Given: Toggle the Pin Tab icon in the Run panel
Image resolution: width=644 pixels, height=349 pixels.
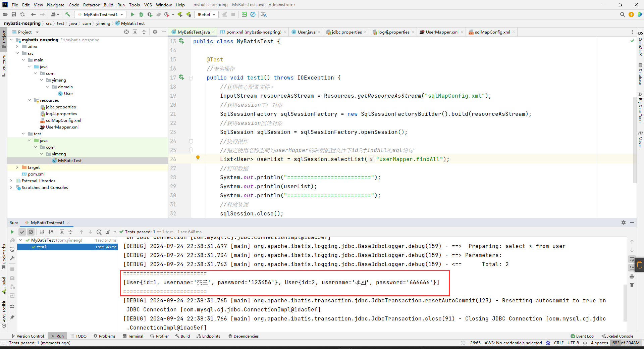Looking at the screenshot, I should [x=12, y=317].
